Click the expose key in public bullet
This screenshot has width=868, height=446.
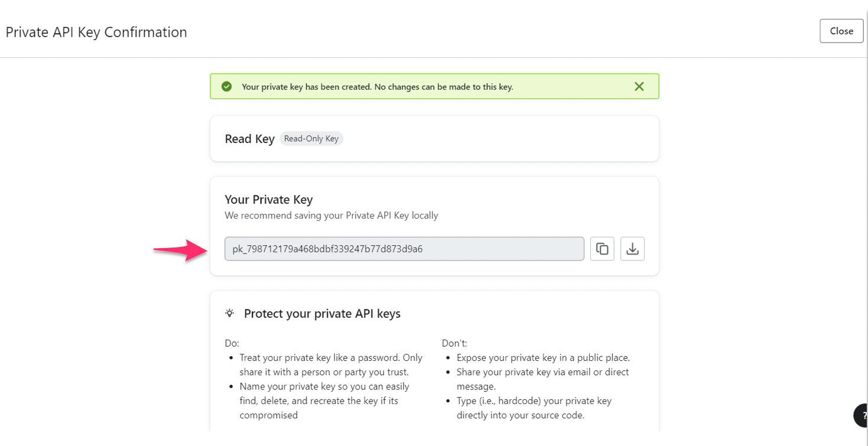(543, 358)
